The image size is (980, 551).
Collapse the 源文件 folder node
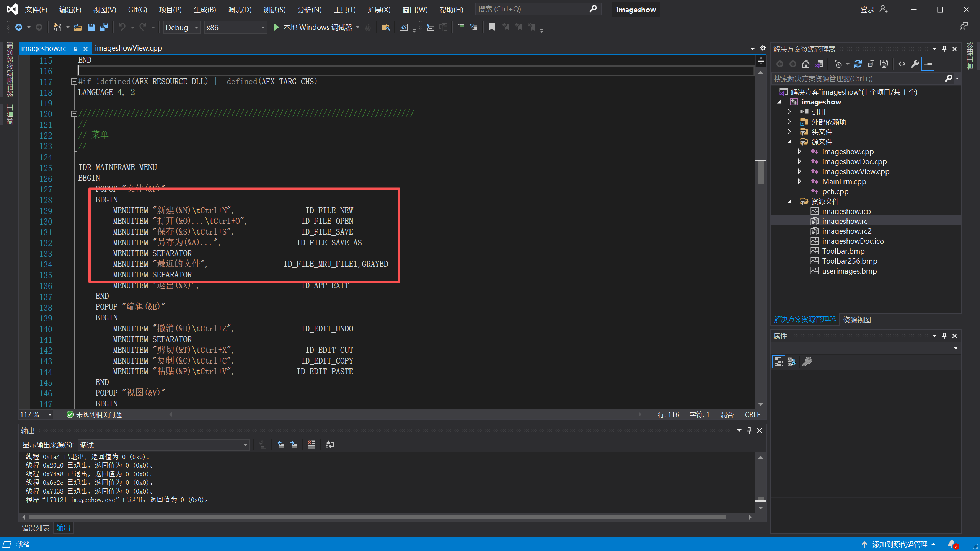pos(789,142)
